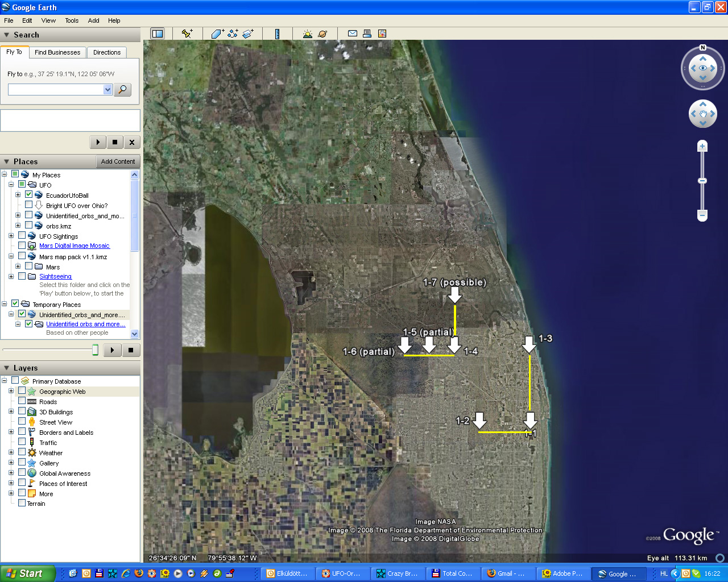The height and width of the screenshot is (582, 728).
Task: Open the Edit menu
Action: tap(27, 20)
